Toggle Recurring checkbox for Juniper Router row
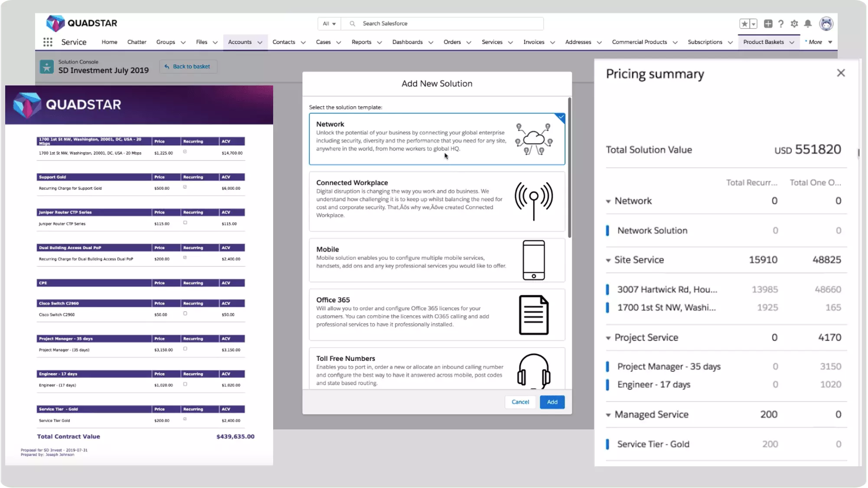The height and width of the screenshot is (488, 868). 185,223
